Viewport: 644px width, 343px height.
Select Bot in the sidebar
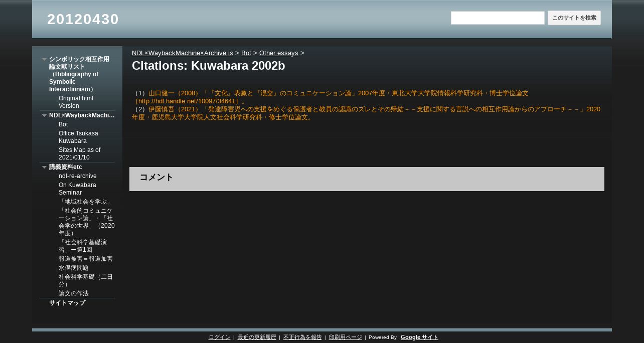63,124
